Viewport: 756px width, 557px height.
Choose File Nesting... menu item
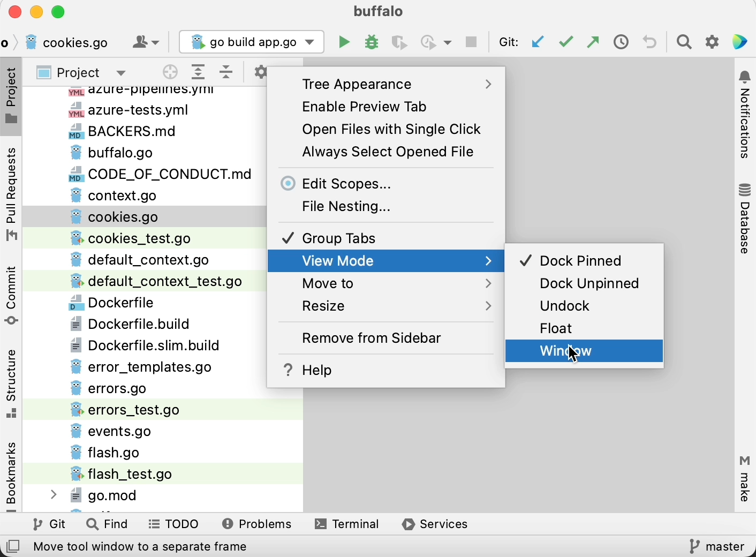(387, 207)
